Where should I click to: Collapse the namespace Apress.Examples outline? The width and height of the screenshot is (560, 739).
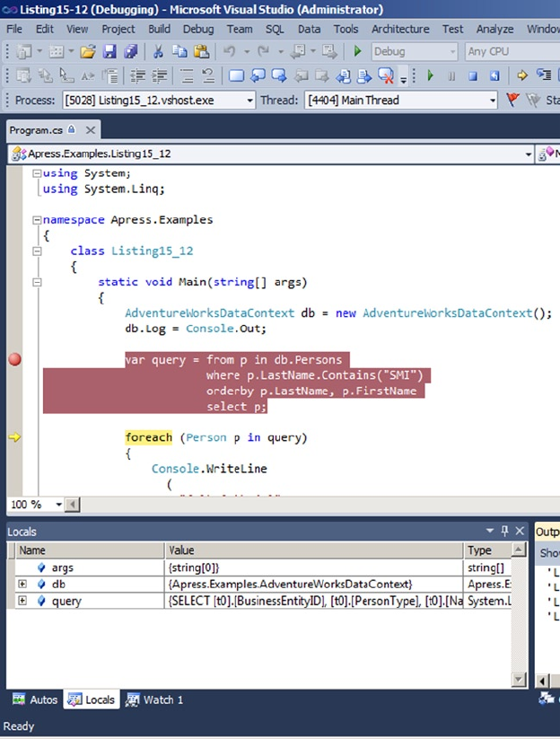point(36,220)
